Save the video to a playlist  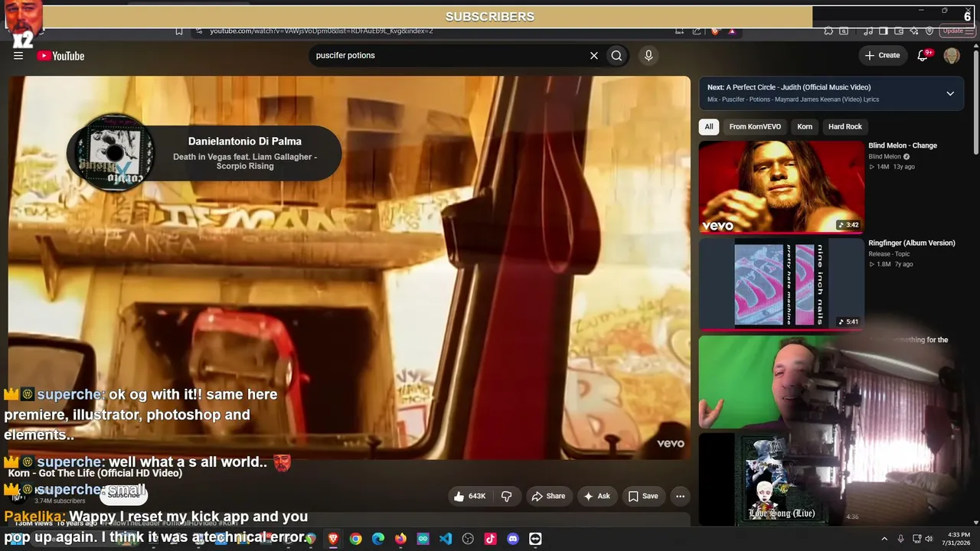pos(643,496)
